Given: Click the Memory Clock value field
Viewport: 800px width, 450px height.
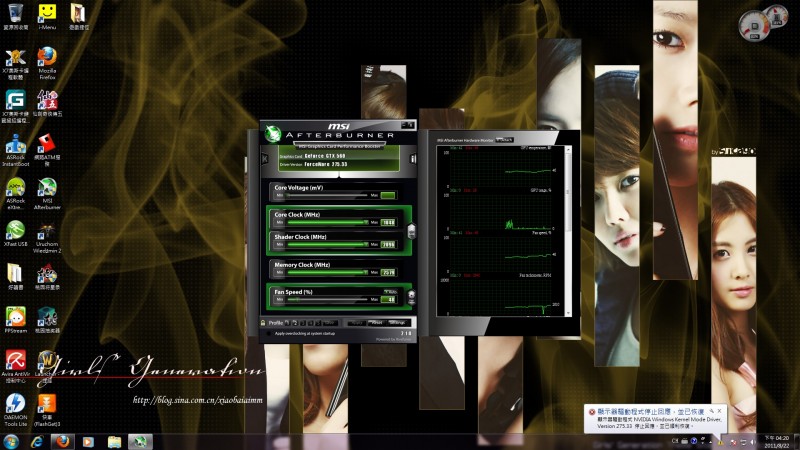Looking at the screenshot, I should (388, 272).
